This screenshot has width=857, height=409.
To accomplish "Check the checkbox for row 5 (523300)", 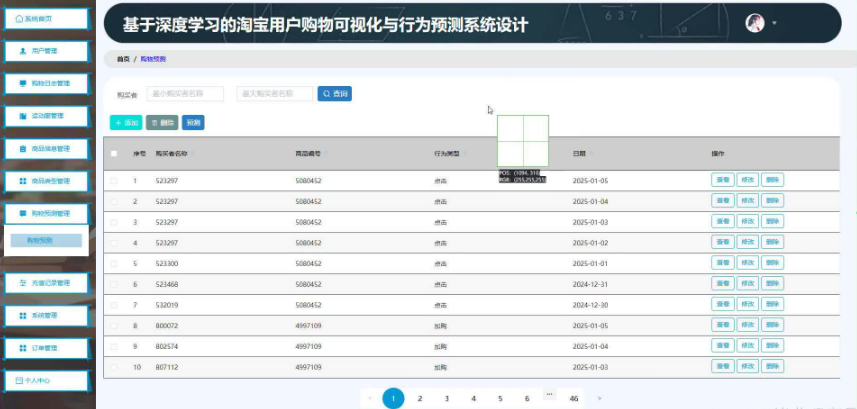I will [114, 264].
